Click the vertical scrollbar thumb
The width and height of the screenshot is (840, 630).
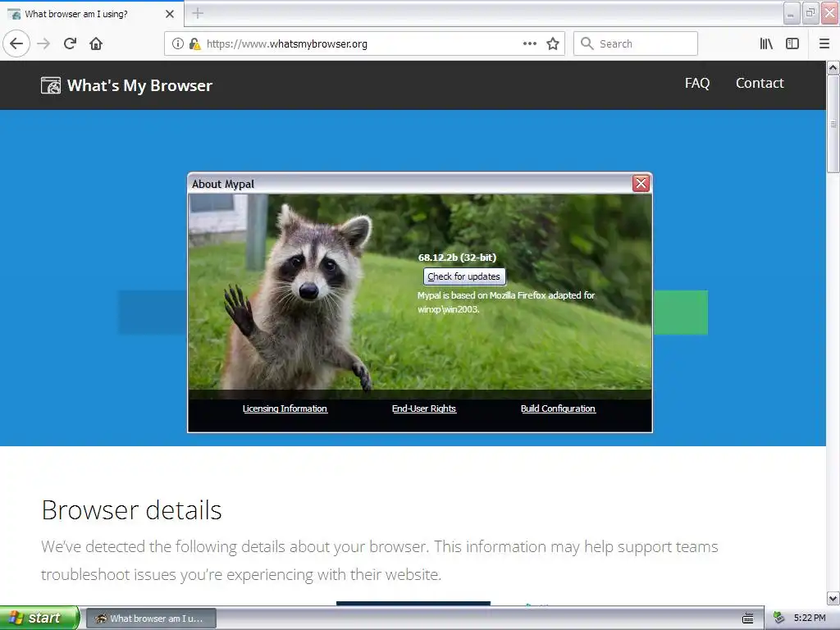click(833, 124)
